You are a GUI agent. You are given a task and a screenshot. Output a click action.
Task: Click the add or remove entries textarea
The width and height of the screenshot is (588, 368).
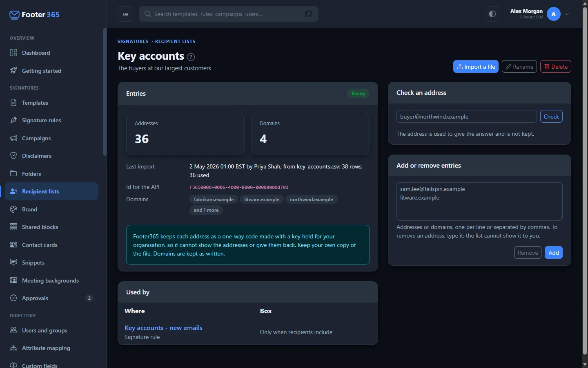click(x=479, y=202)
